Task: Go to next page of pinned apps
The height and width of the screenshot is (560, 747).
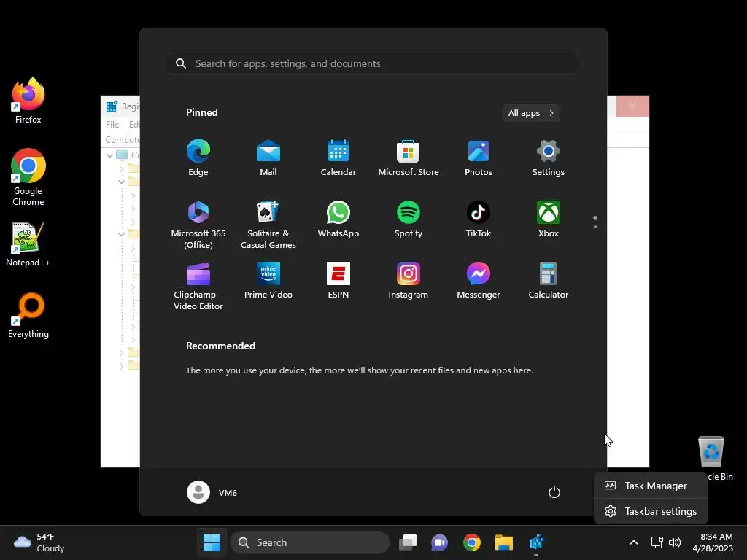Action: click(x=595, y=227)
